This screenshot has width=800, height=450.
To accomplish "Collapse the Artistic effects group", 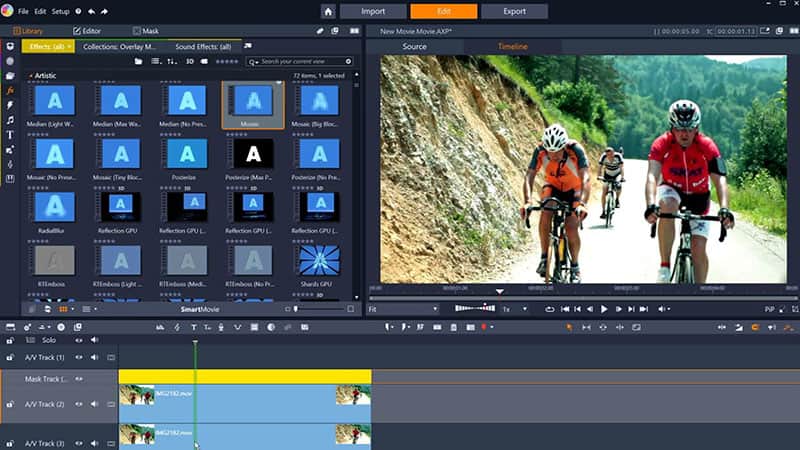I will pyautogui.click(x=30, y=76).
